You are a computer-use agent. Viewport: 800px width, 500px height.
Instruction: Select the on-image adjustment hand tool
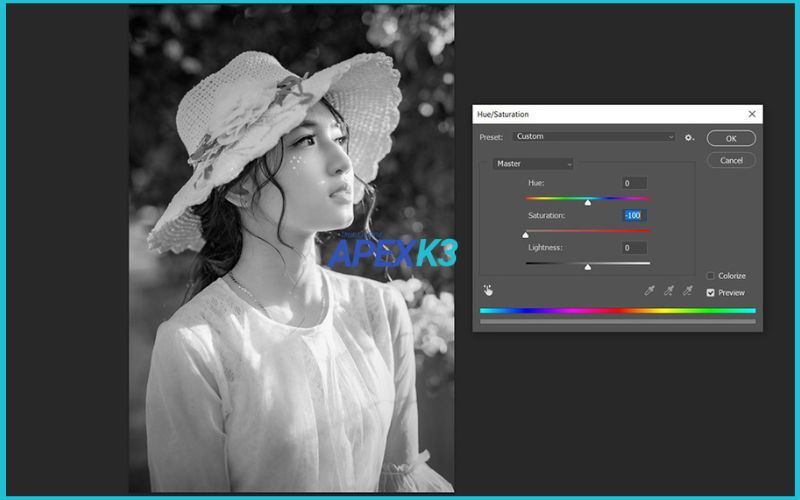click(x=489, y=290)
